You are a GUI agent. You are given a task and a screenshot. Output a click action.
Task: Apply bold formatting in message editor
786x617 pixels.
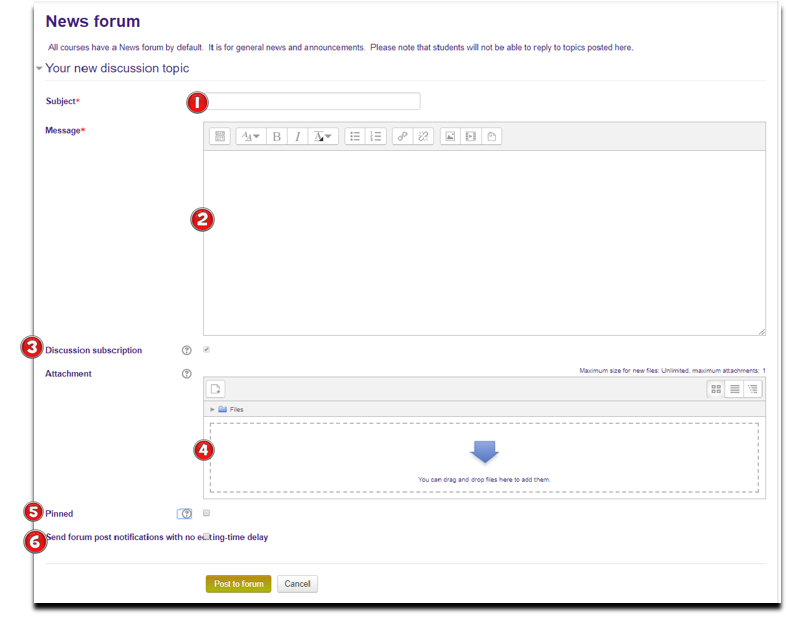pos(276,136)
